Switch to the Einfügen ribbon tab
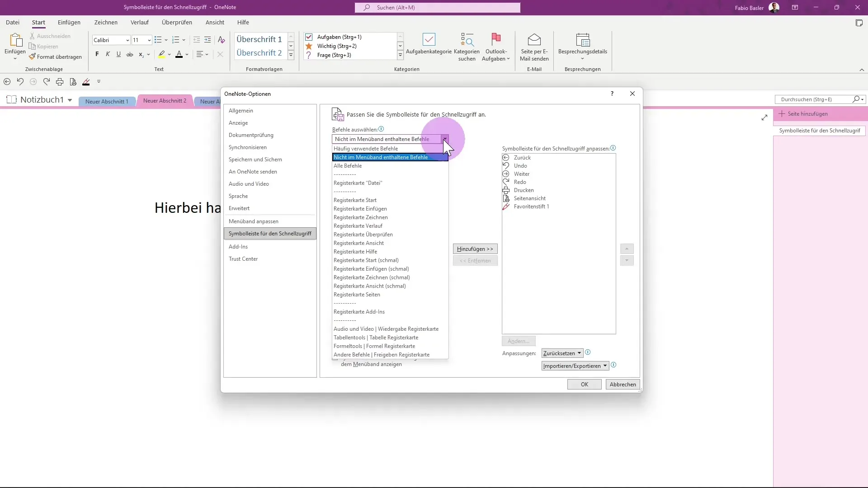Image resolution: width=868 pixels, height=488 pixels. 69,22
